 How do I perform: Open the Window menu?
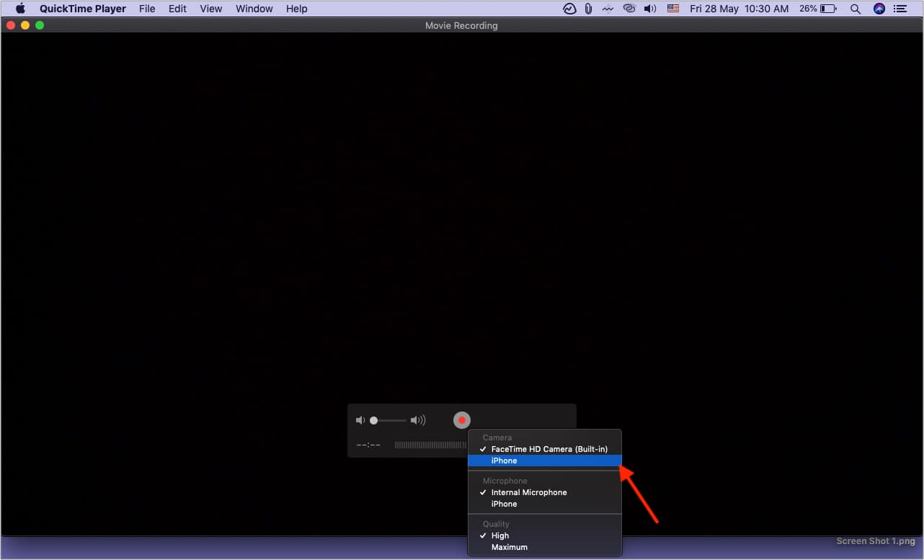pyautogui.click(x=254, y=9)
